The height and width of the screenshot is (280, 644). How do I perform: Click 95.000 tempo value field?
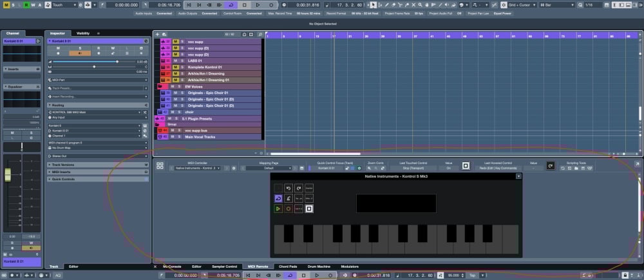point(453,275)
